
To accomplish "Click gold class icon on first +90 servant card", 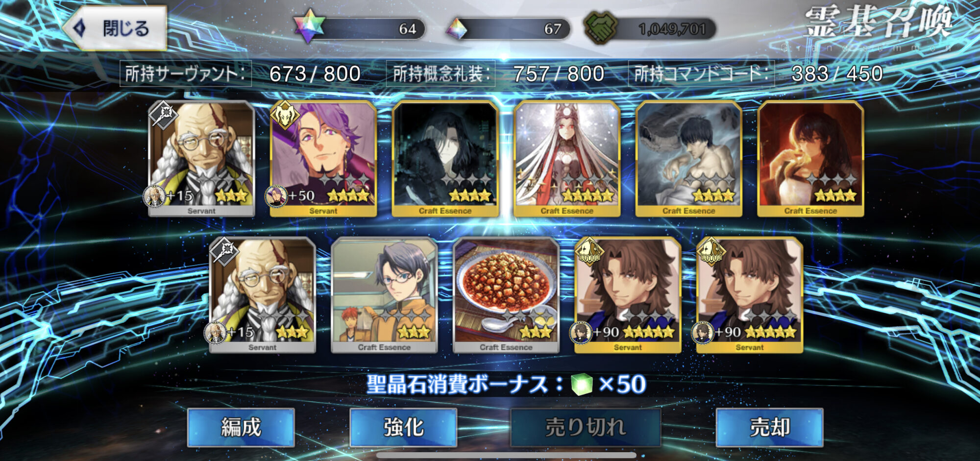I will click(589, 251).
